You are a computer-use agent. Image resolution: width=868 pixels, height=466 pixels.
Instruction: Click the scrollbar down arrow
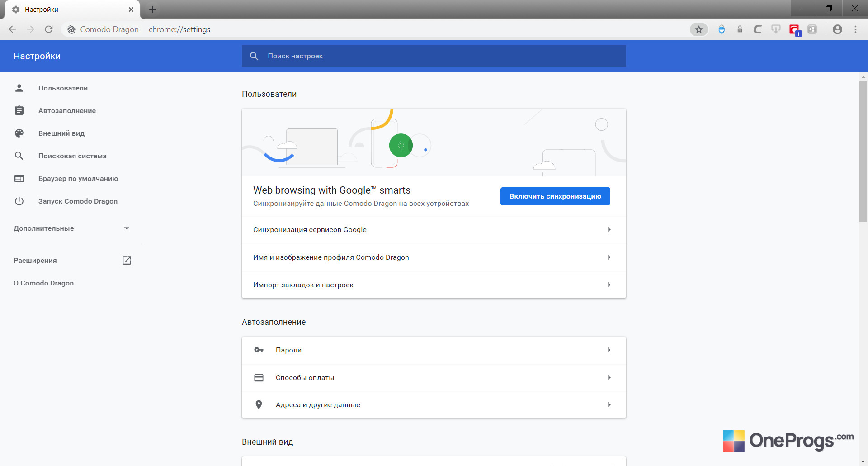coord(863,462)
